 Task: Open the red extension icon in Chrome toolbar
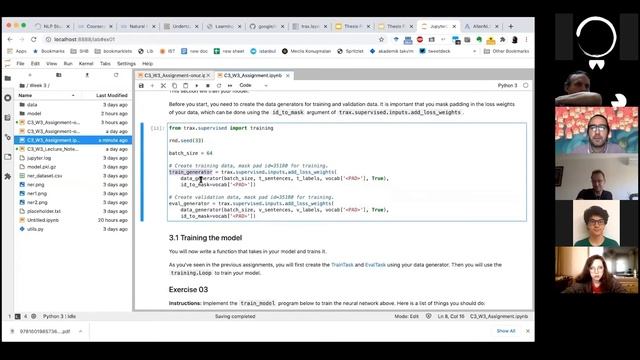420,40
